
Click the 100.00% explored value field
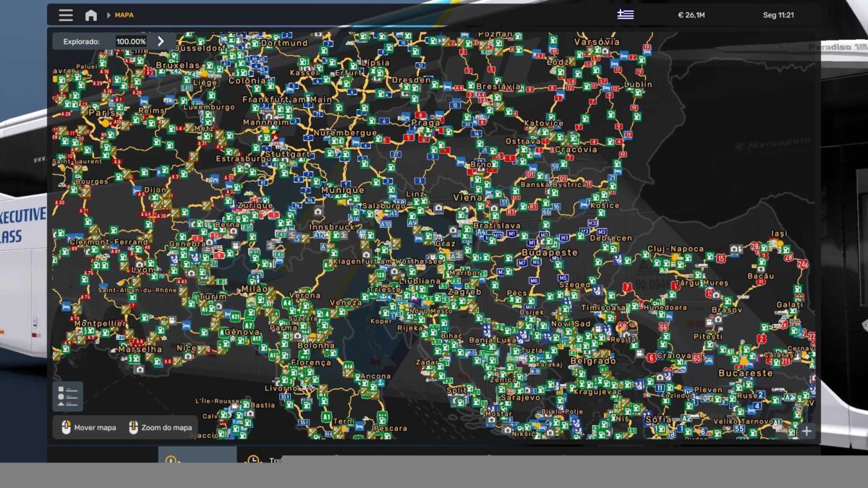pyautogui.click(x=131, y=42)
